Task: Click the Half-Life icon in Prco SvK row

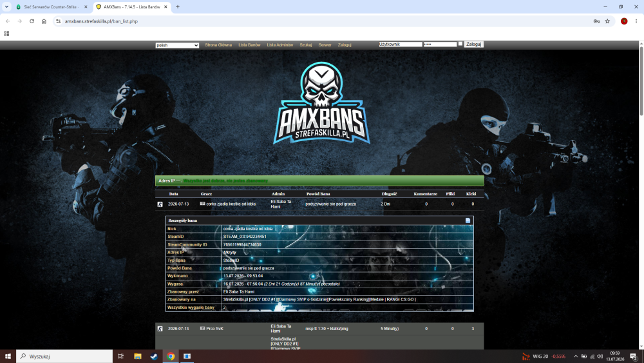Action: click(160, 329)
